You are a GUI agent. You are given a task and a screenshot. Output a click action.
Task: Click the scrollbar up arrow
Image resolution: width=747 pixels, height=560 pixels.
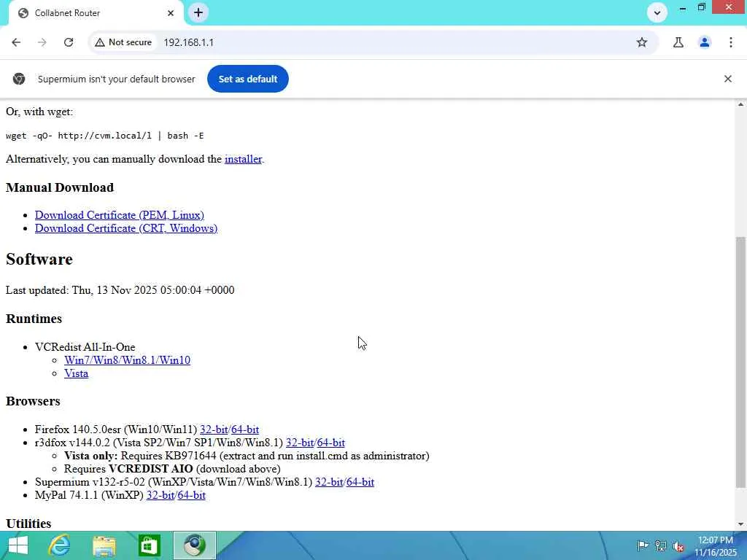740,104
